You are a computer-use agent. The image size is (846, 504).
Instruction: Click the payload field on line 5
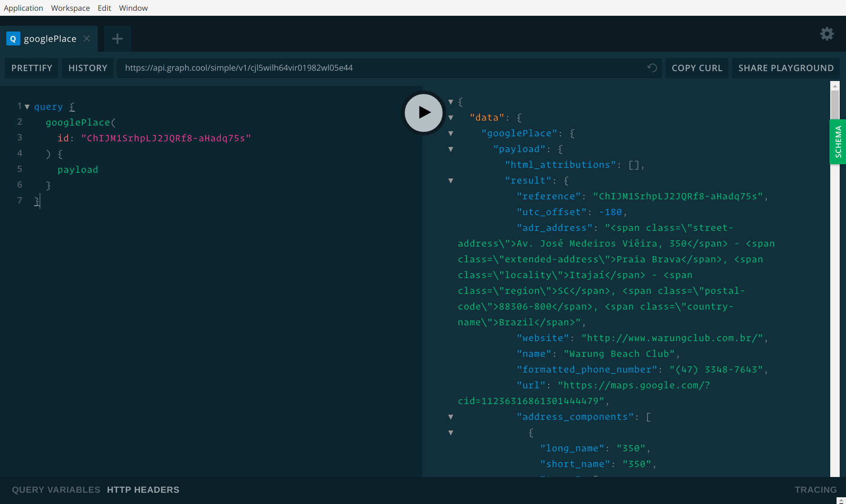[x=78, y=170]
